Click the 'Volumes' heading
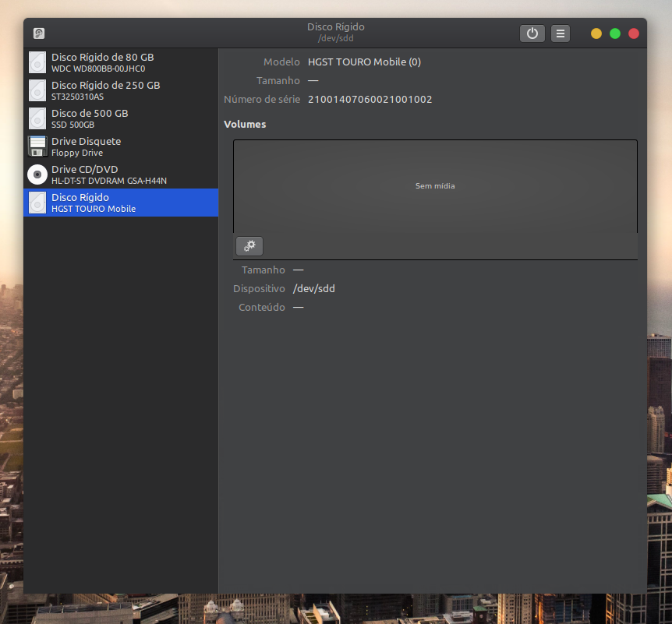Viewport: 672px width, 624px height. coord(245,124)
